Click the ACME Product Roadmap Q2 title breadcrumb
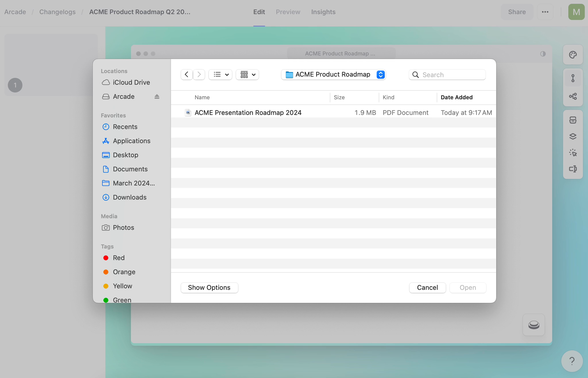The height and width of the screenshot is (378, 588). (x=140, y=12)
